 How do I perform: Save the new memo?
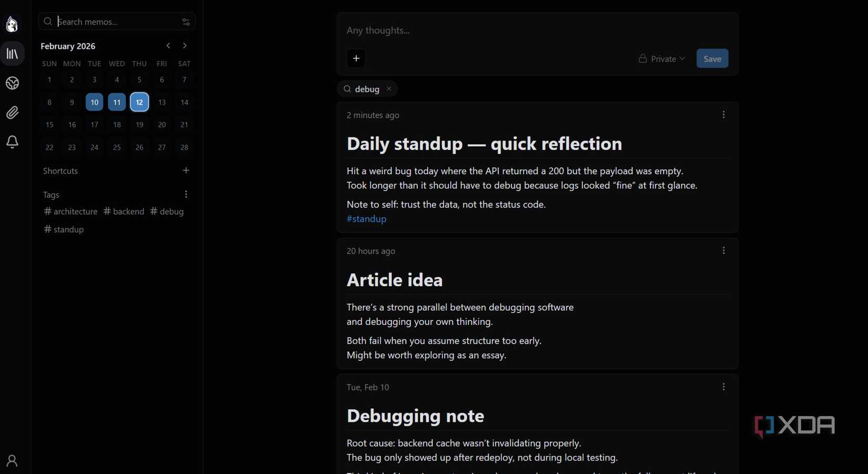712,58
